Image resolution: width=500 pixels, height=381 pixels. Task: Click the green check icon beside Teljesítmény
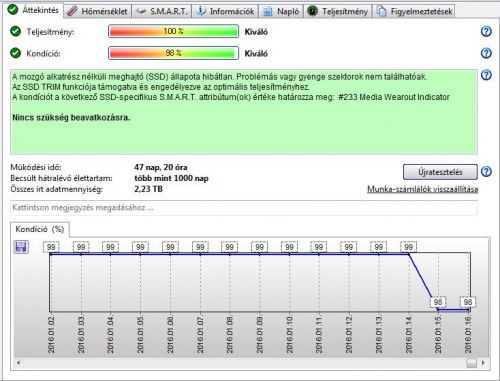pos(15,32)
